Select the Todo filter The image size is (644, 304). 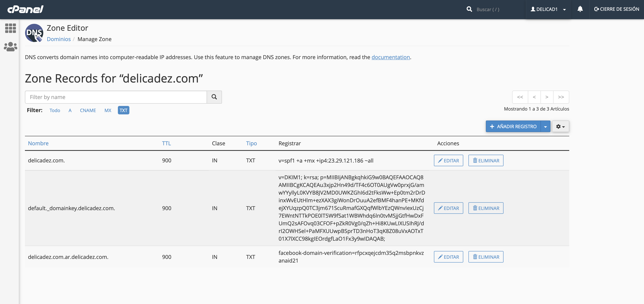[x=55, y=110]
